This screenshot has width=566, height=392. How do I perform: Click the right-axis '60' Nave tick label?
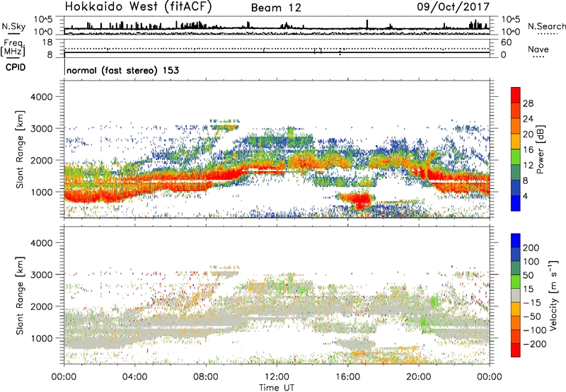[x=507, y=42]
